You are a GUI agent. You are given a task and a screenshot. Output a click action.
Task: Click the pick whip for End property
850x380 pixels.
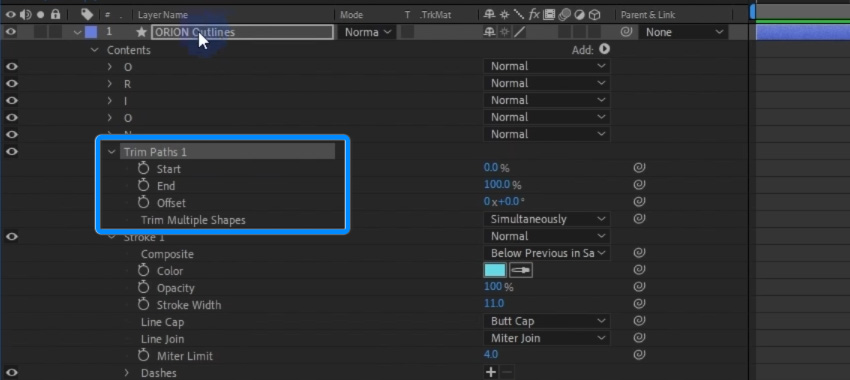639,185
